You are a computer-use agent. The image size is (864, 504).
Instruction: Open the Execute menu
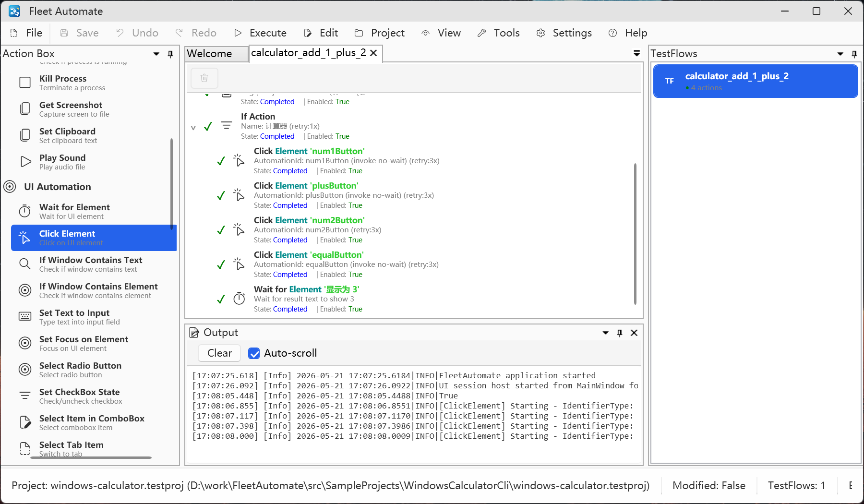(260, 33)
